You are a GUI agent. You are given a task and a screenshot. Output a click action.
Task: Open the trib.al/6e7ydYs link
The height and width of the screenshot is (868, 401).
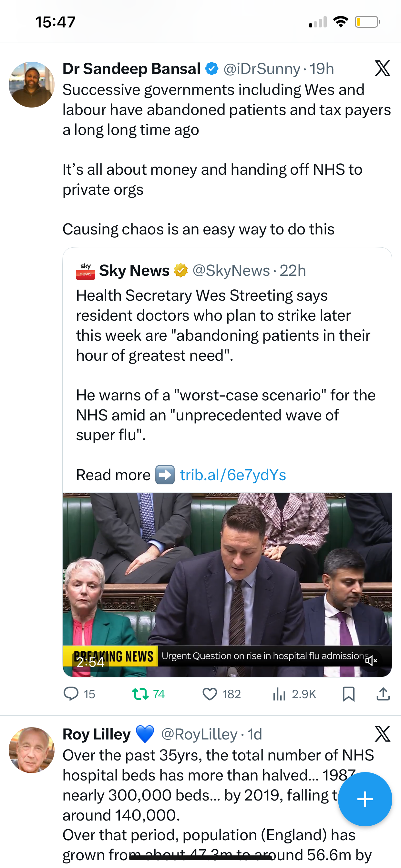[x=233, y=475]
